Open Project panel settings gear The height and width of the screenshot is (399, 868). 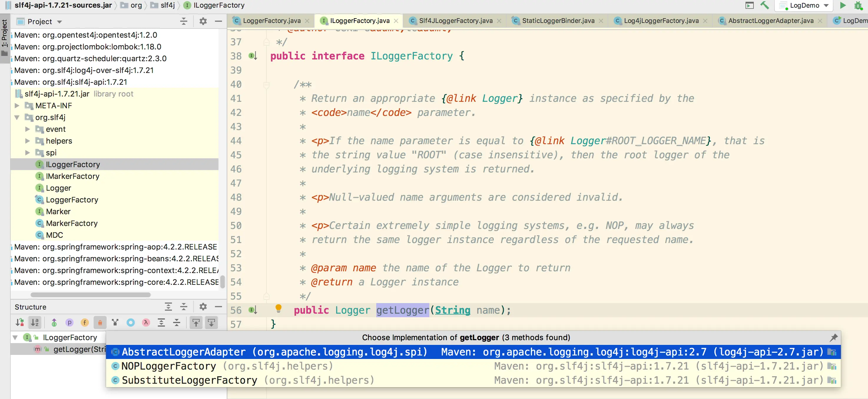click(x=203, y=21)
